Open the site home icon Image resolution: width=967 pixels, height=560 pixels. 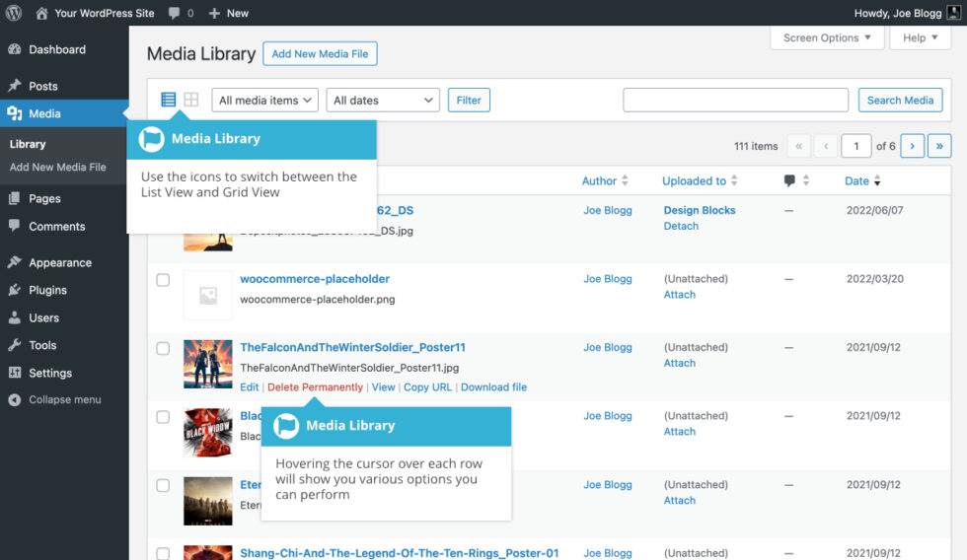pos(41,13)
